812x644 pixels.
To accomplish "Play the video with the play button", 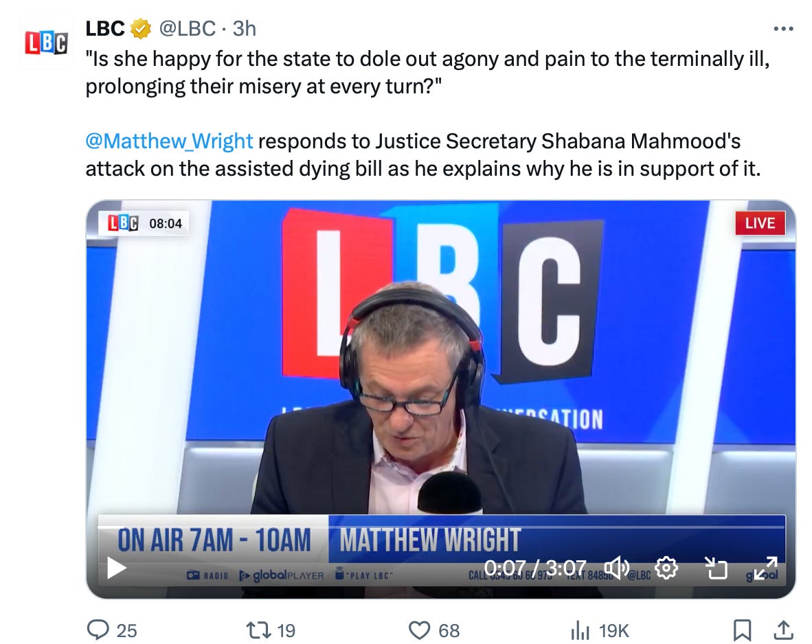I will (117, 568).
